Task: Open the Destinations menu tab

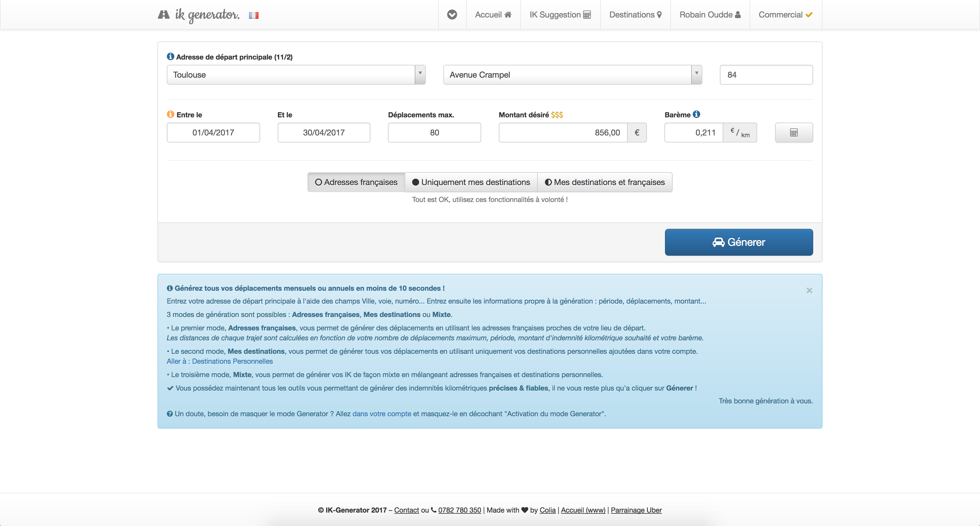Action: (x=635, y=14)
